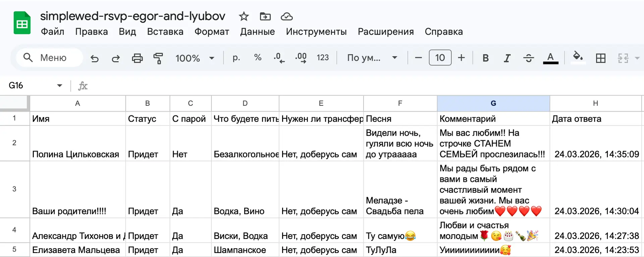Viewport: 644px width, 257px height.
Task: Select column G header
Action: pyautogui.click(x=493, y=103)
